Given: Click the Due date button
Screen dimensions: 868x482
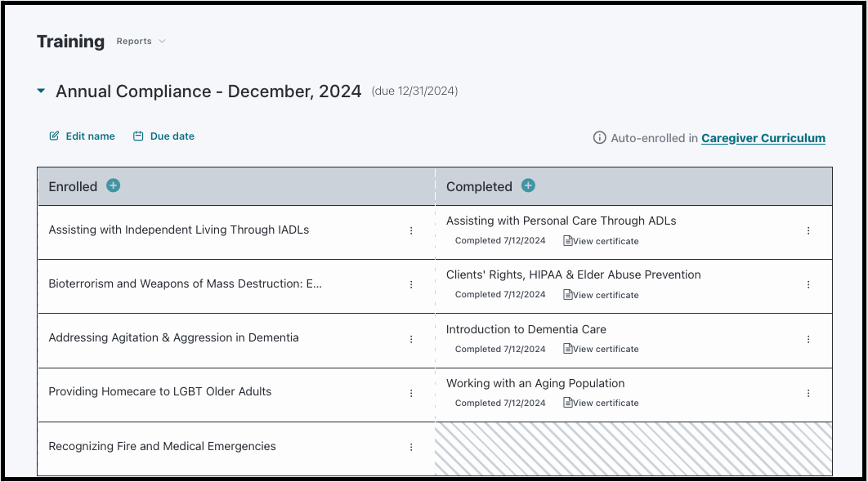Looking at the screenshot, I should click(163, 136).
